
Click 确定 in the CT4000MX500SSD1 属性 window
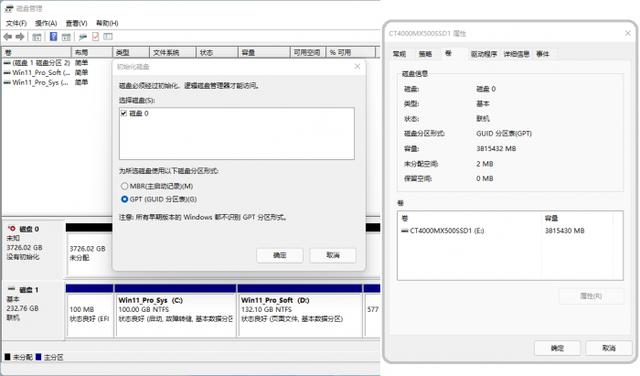[x=557, y=348]
